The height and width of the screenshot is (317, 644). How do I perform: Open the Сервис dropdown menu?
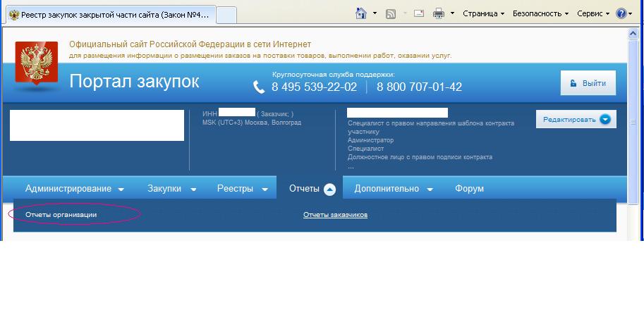coord(593,13)
